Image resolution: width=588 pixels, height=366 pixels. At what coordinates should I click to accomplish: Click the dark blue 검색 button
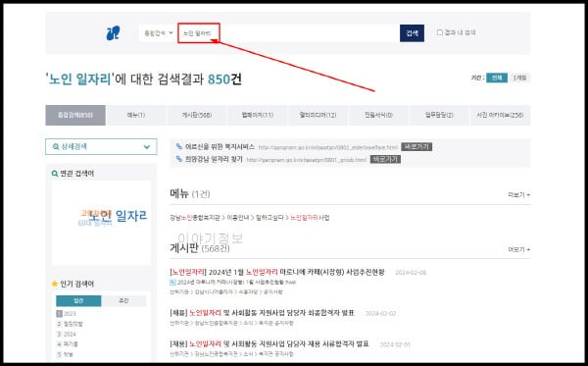[413, 33]
